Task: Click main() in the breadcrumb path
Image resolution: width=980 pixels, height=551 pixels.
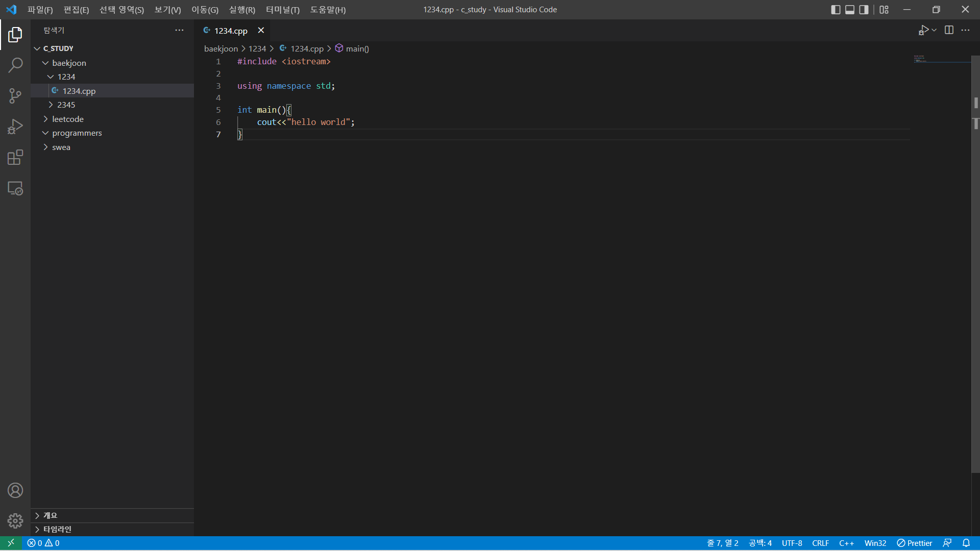Action: coord(357,48)
